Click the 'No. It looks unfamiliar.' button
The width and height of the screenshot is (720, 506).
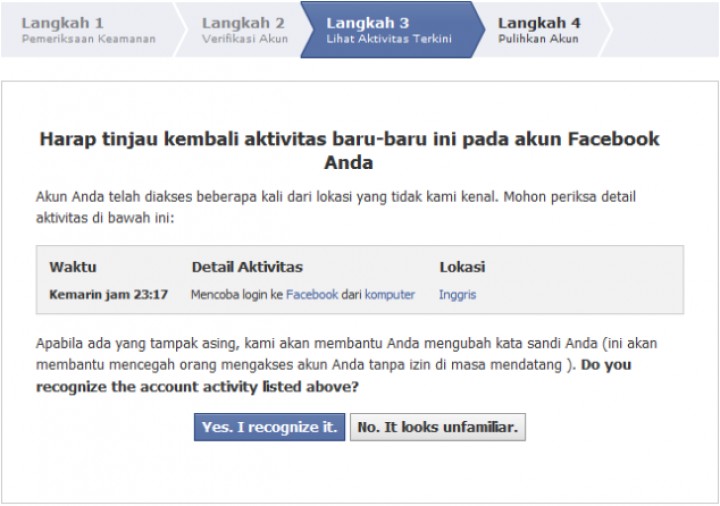coord(438,427)
